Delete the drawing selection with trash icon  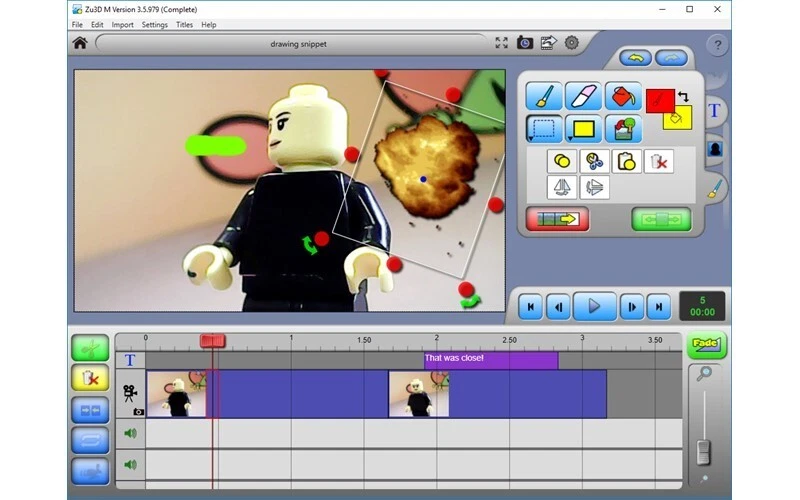(x=659, y=162)
